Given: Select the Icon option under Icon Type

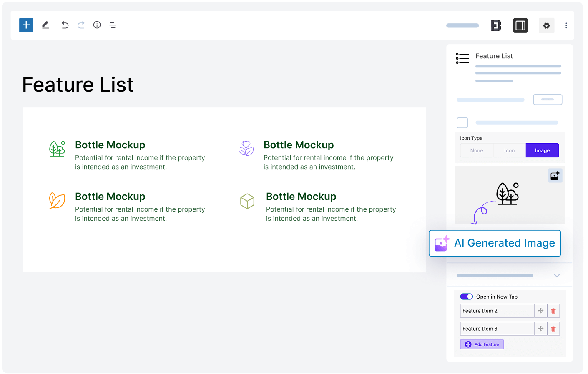Looking at the screenshot, I should tap(509, 151).
